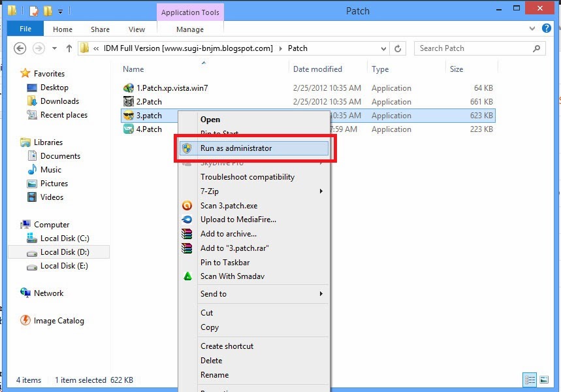
Task: Click the Avast scan icon in menu
Action: point(187,206)
